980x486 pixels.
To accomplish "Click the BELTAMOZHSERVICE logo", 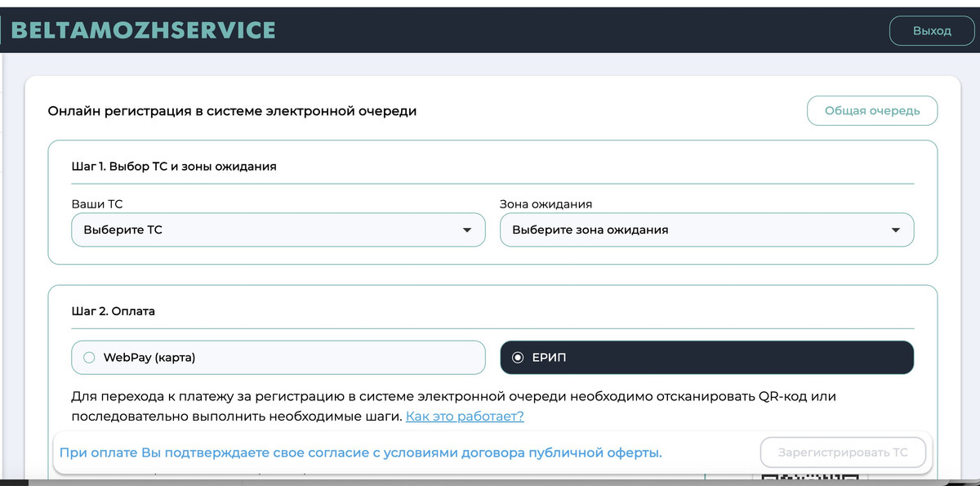I will (144, 30).
